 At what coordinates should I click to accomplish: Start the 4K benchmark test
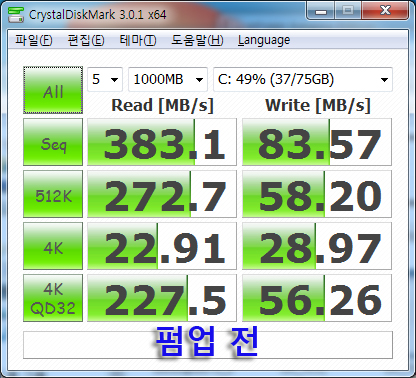(x=53, y=246)
